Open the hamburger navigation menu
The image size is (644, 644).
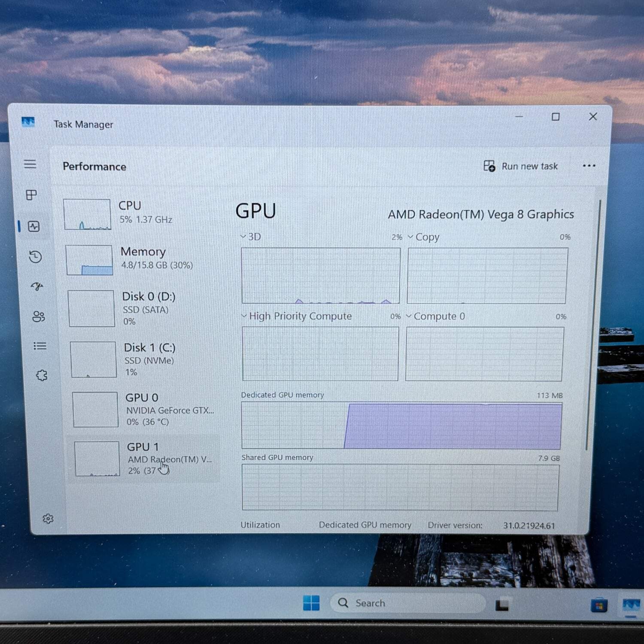click(30, 164)
